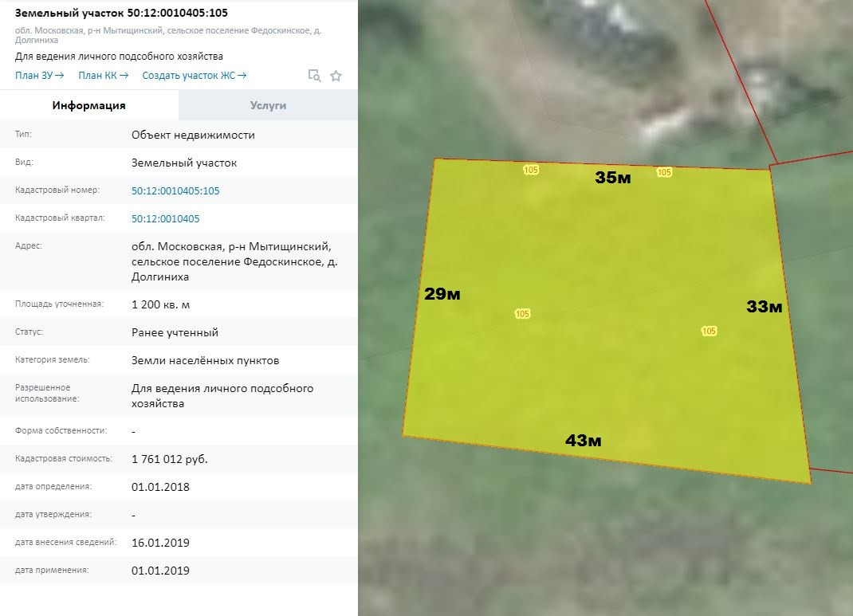Click the subtitle Для ведения личного подсобного хозяйства
The height and width of the screenshot is (616, 853).
pyautogui.click(x=119, y=56)
